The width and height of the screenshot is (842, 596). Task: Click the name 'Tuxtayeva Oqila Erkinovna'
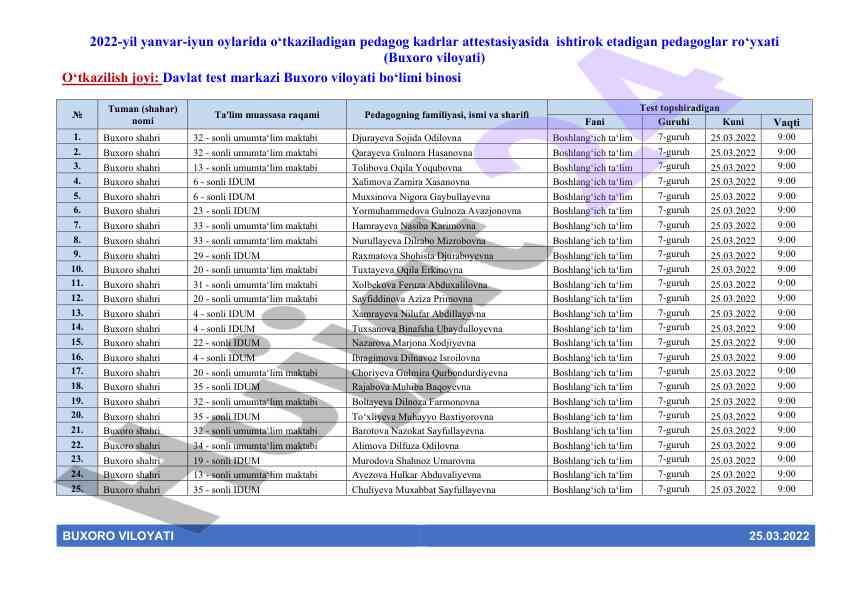tap(407, 270)
